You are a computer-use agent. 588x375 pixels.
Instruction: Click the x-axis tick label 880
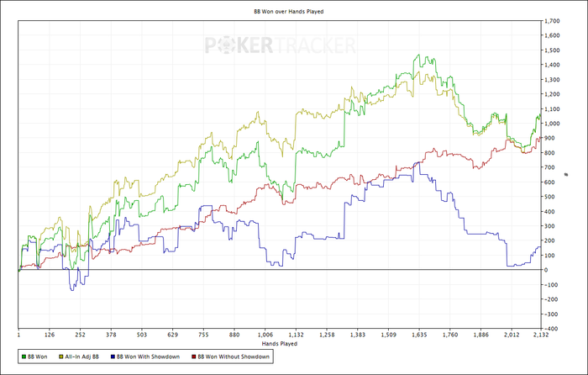pyautogui.click(x=234, y=335)
